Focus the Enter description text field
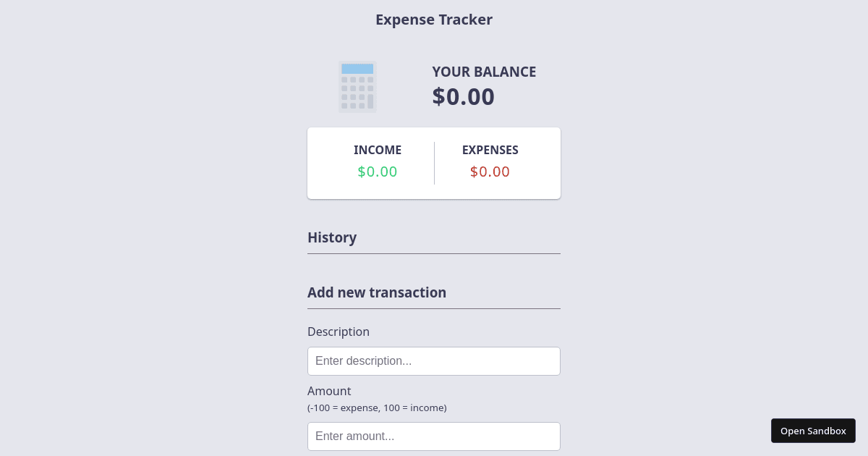The height and width of the screenshot is (456, 868). click(434, 361)
